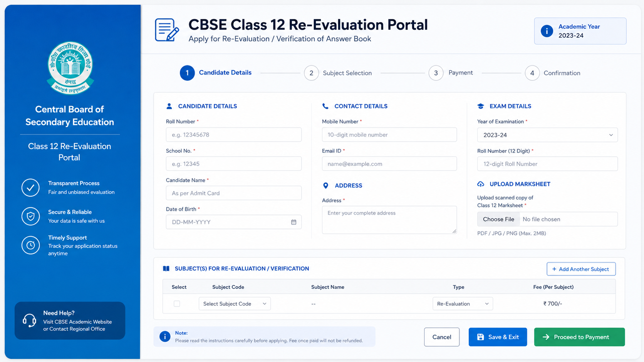This screenshot has height=362, width=644.
Task: Click the School No. input field
Action: click(x=234, y=164)
